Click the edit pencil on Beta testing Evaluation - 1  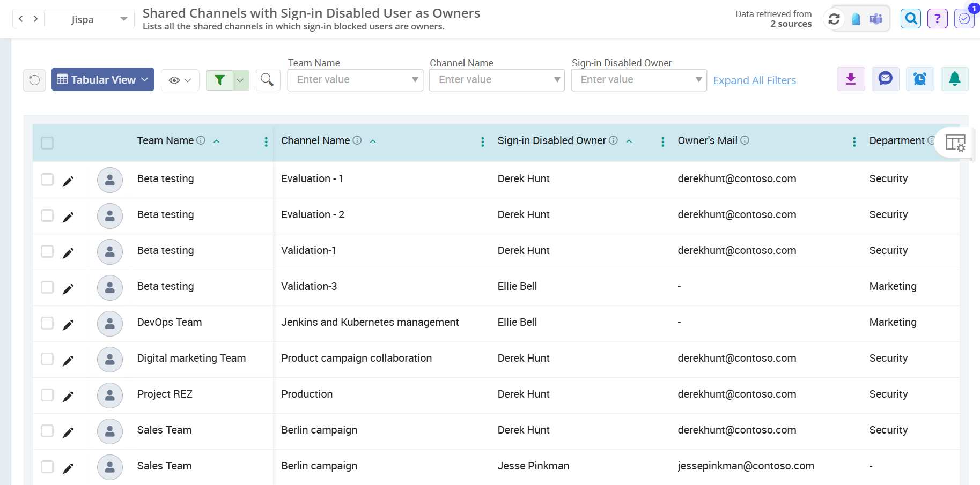tap(68, 181)
